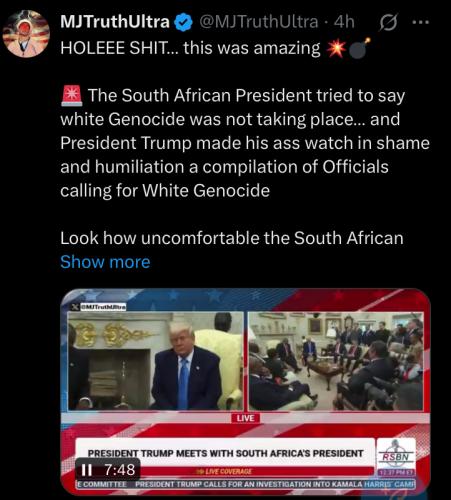451x500 pixels.
Task: Click the RSBN logo in the video
Action: (x=396, y=455)
